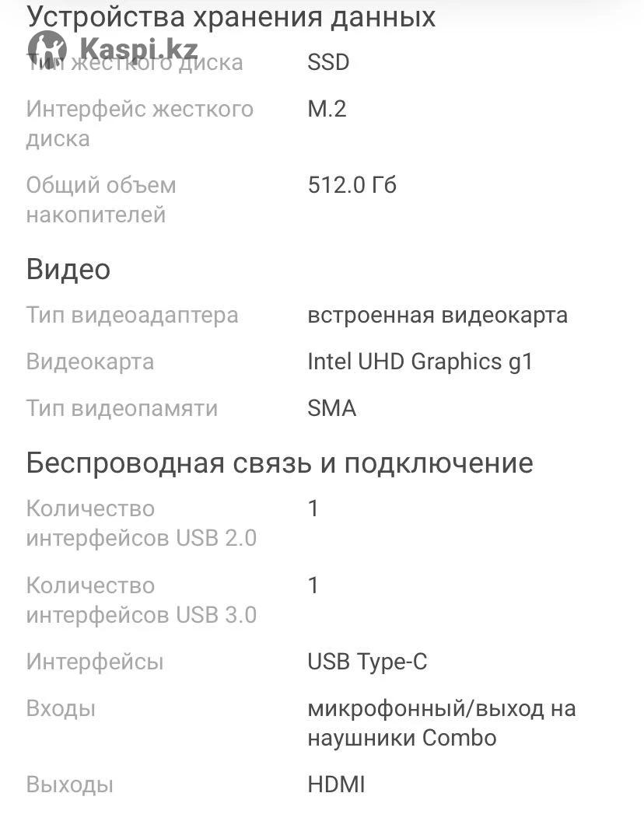This screenshot has width=644, height=814.
Task: Click the USB 2.0 interface count label
Action: (142, 523)
